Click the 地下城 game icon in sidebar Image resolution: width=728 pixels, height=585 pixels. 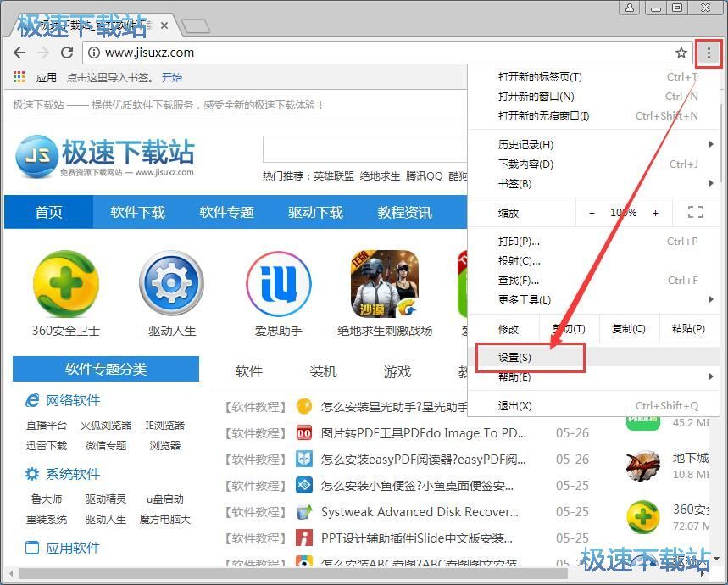[x=642, y=465]
